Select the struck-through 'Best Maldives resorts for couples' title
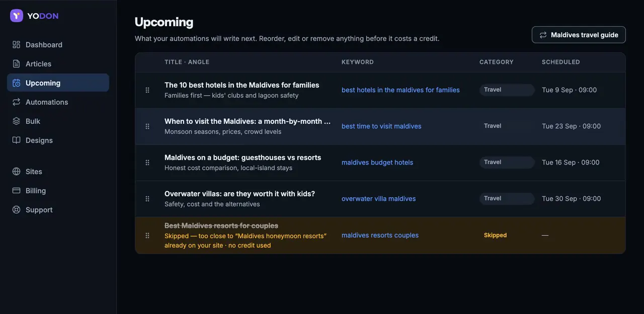The width and height of the screenshot is (644, 314). click(x=221, y=225)
